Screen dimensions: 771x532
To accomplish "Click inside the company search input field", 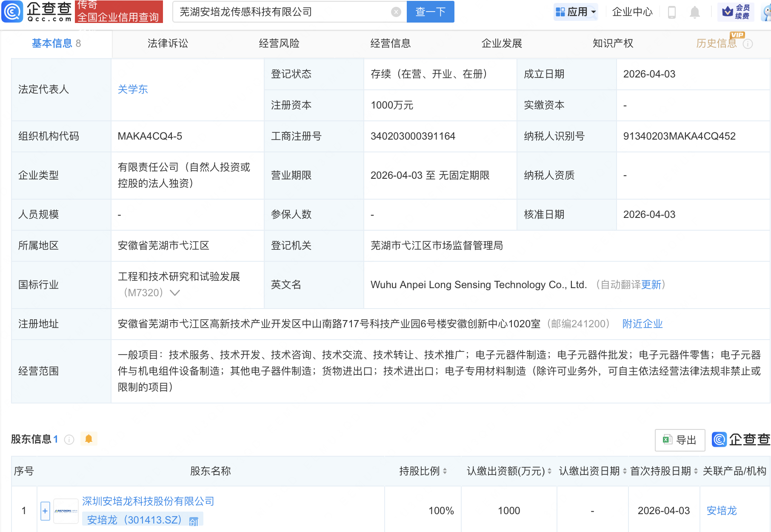I will click(277, 11).
